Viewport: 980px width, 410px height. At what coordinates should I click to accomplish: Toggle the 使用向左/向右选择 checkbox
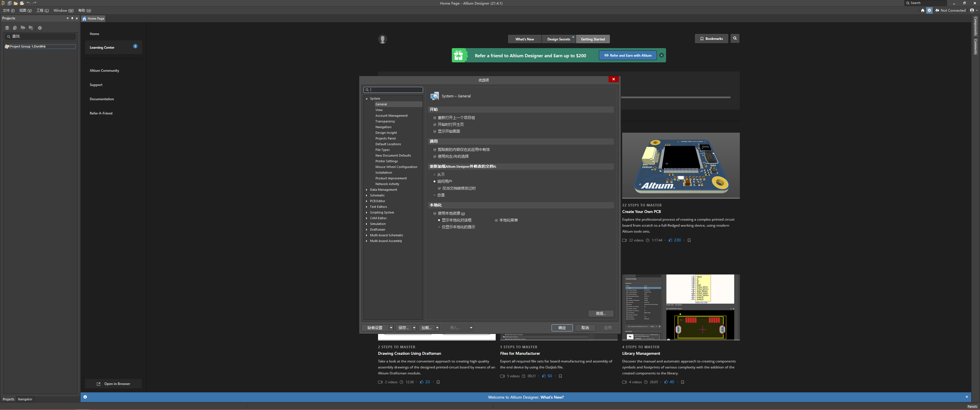click(434, 157)
